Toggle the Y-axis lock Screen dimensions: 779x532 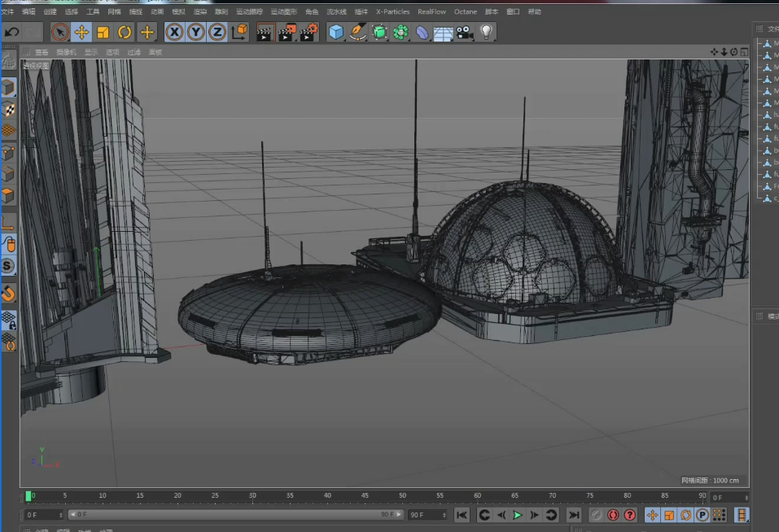[x=195, y=32]
